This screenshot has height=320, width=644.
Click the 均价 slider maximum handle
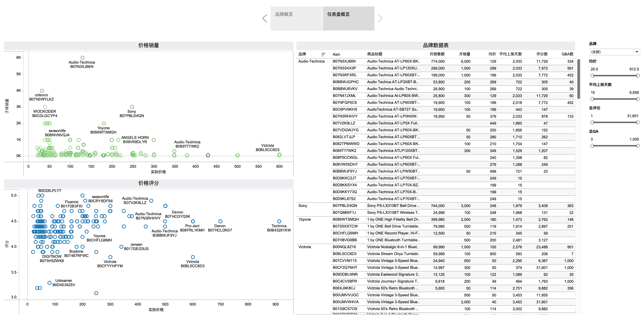click(638, 75)
